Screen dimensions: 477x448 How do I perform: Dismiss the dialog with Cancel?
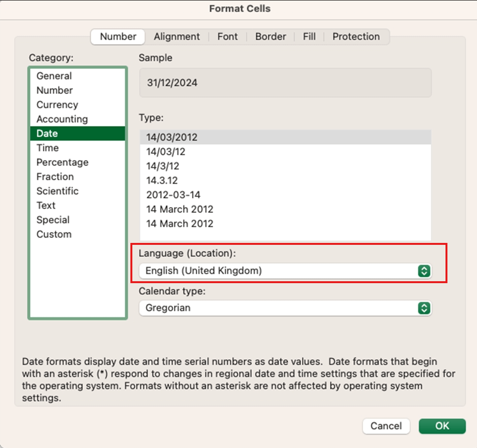(386, 426)
